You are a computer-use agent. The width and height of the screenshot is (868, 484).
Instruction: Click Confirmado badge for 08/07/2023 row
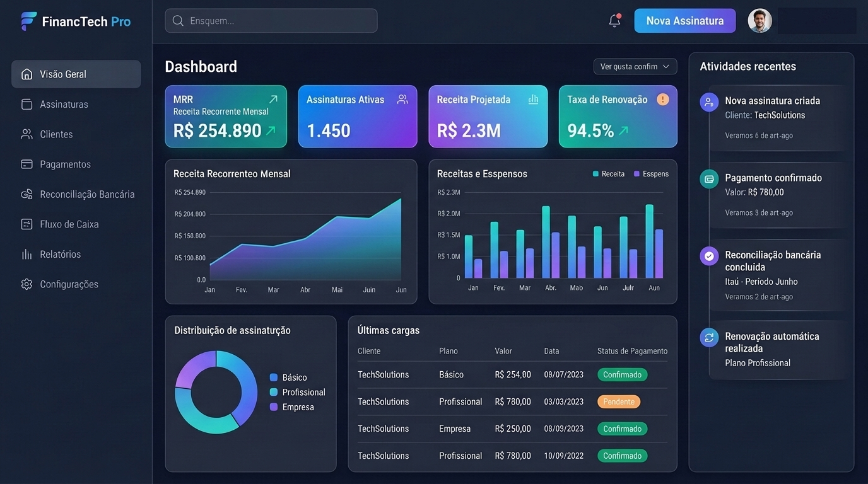pyautogui.click(x=622, y=375)
